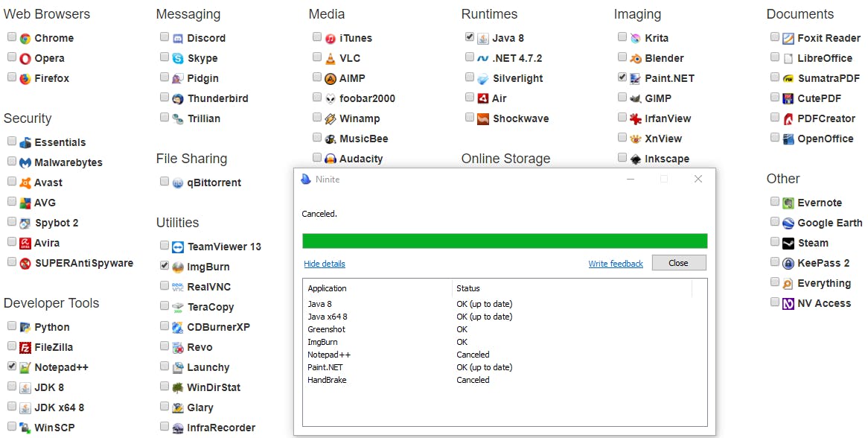Image resolution: width=868 pixels, height=438 pixels.
Task: Click the SUPERAntiSpyware label
Action: (84, 264)
